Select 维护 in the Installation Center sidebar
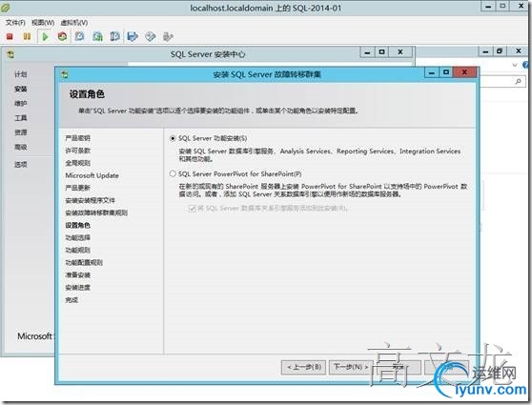532x405 pixels. point(21,104)
